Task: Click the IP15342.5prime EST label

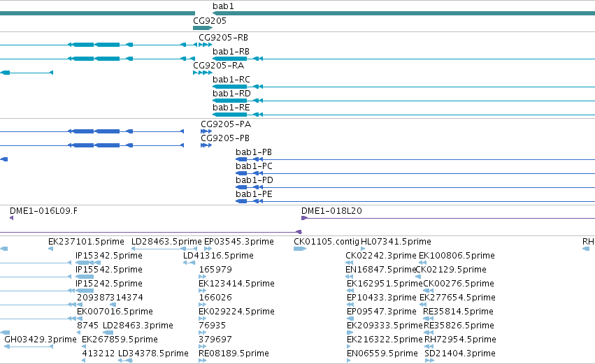Action: pyautogui.click(x=109, y=256)
